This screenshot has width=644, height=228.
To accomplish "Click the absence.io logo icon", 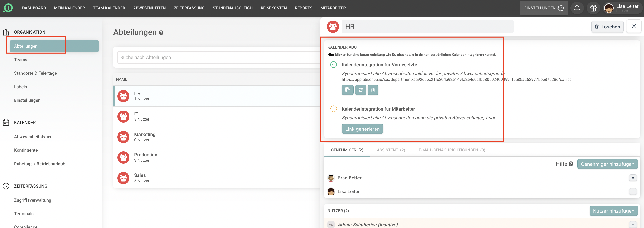I will (x=8, y=8).
